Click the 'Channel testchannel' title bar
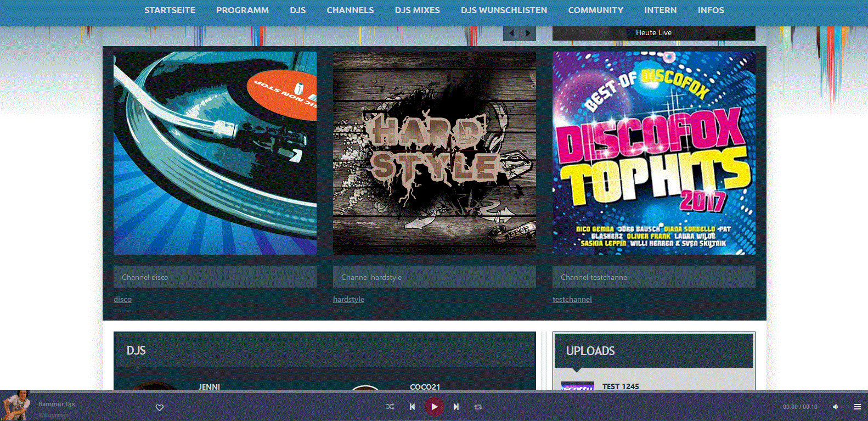Image resolution: width=868 pixels, height=421 pixels. [654, 277]
